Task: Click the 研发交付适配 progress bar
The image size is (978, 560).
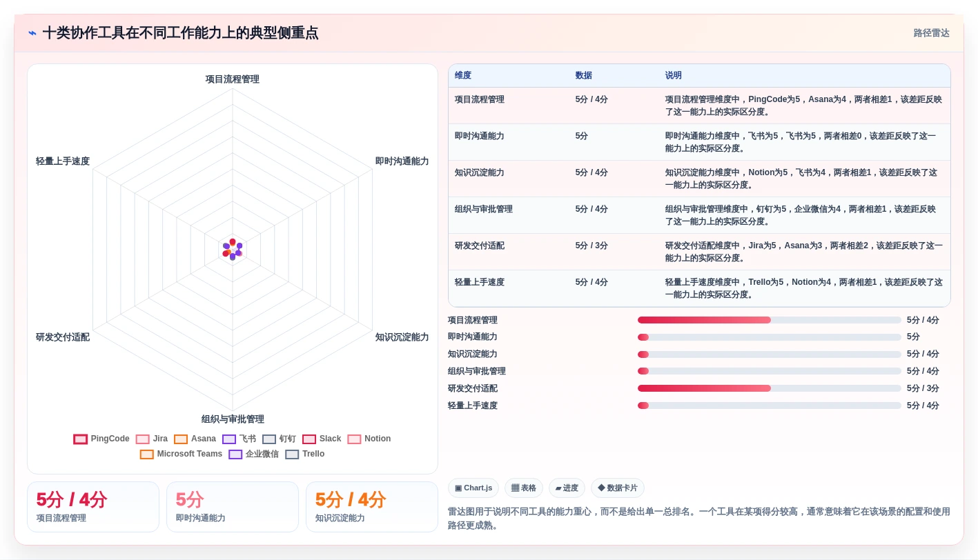Action: (770, 388)
